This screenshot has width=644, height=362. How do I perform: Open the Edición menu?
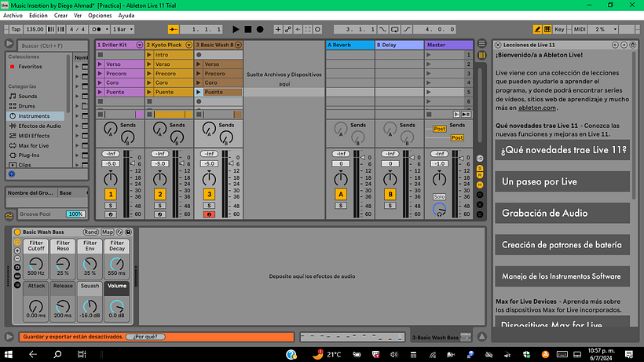38,15
